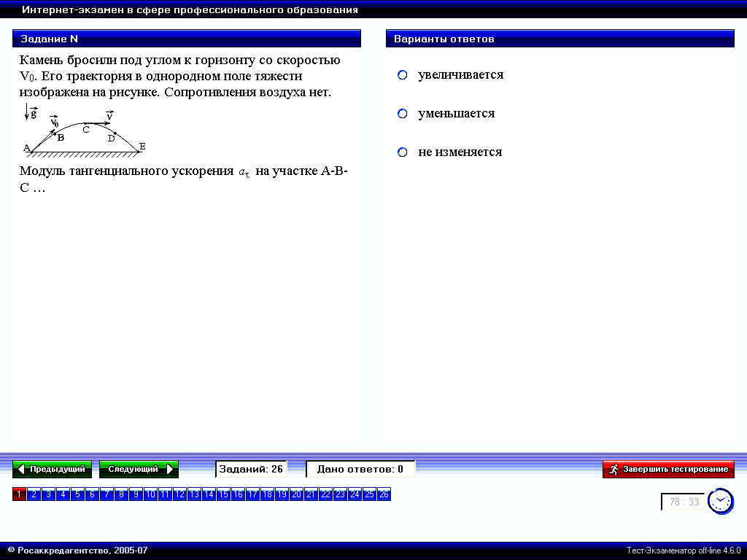Jump to question number 6
Screen dimensions: 747x560
tap(92, 494)
